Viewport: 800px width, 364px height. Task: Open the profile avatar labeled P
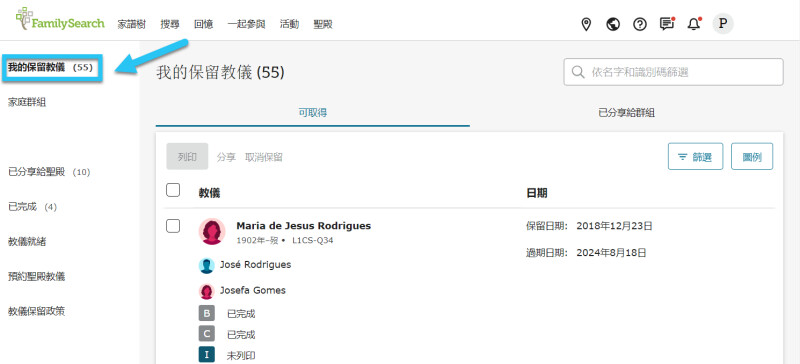(x=723, y=23)
